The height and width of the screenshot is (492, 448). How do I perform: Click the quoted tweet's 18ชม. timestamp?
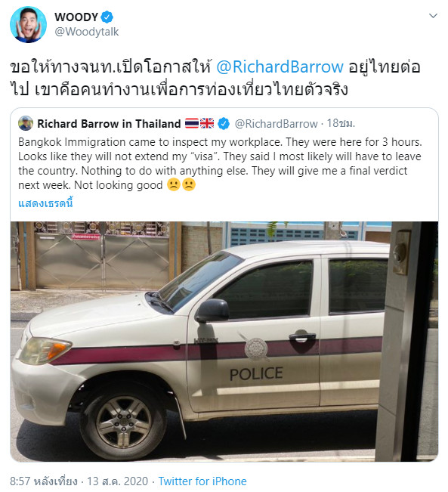(x=341, y=123)
